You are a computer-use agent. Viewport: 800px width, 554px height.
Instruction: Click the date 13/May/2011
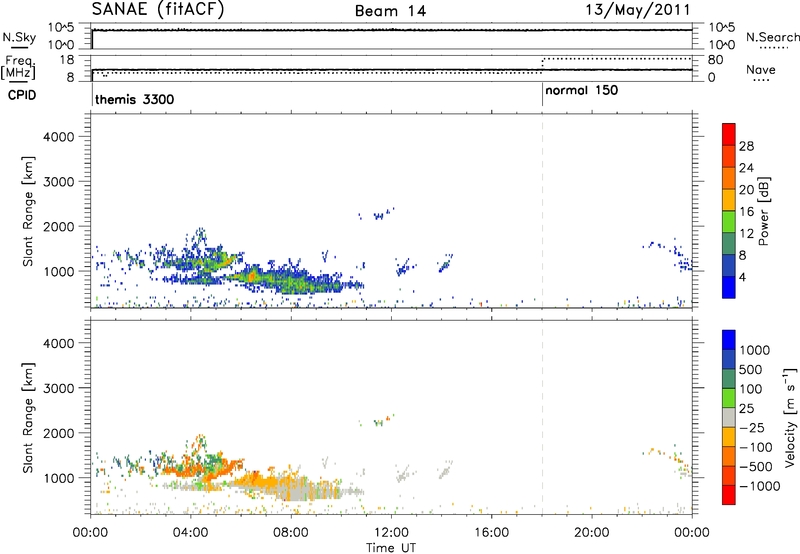(638, 10)
